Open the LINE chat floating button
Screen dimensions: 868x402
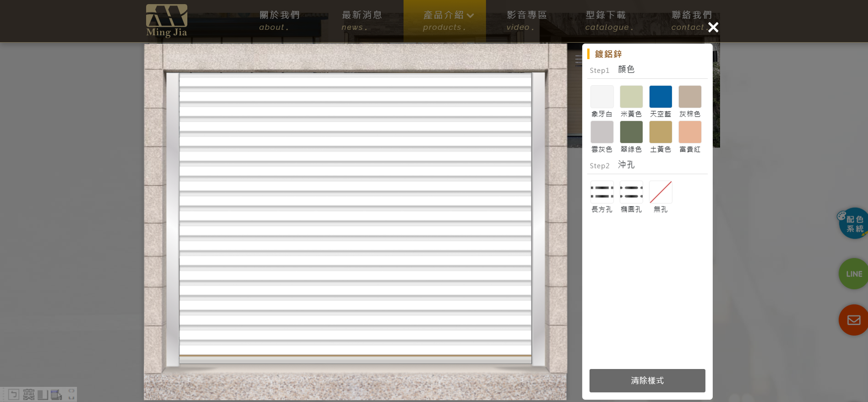click(x=853, y=274)
